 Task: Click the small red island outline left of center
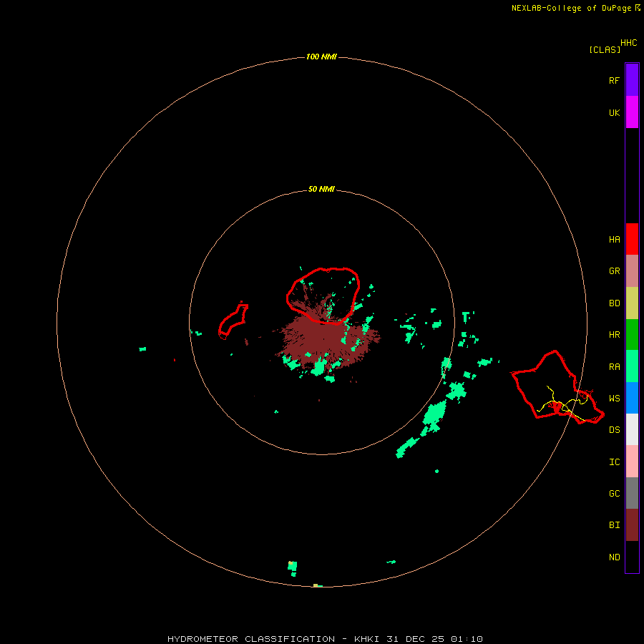pos(233,321)
